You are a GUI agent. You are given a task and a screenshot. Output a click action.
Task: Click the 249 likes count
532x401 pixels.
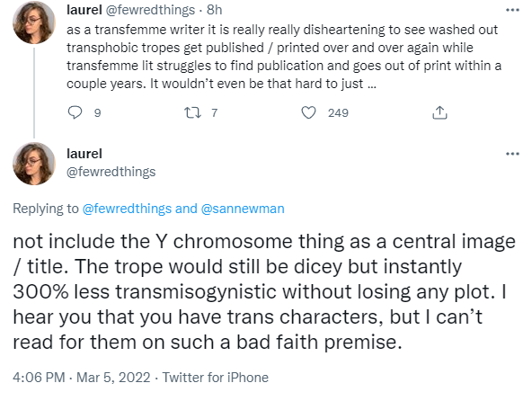click(338, 112)
